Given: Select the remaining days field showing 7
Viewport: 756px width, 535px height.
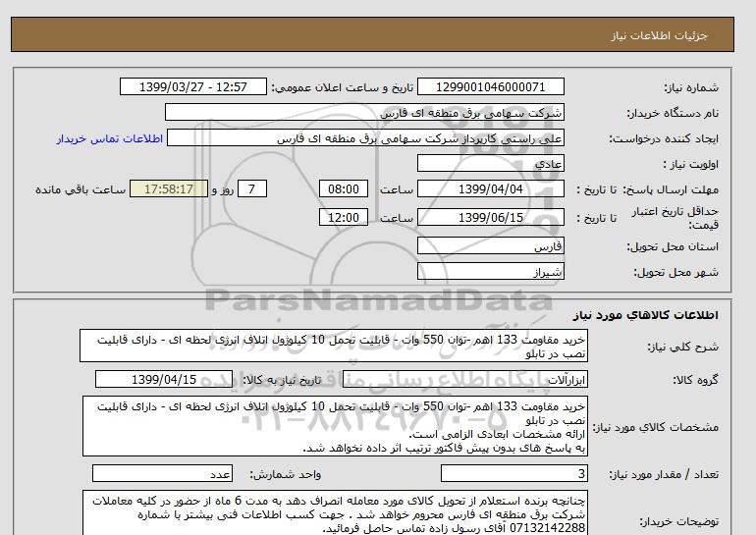Looking at the screenshot, I should pos(251,188).
